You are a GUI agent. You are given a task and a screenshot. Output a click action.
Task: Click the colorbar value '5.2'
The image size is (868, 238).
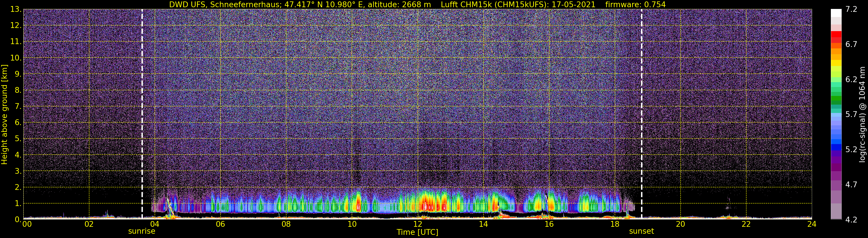tap(851, 149)
